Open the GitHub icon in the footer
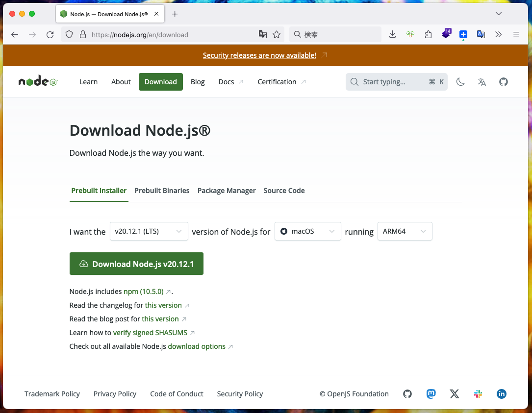Viewport: 532px width, 413px height. 407,394
